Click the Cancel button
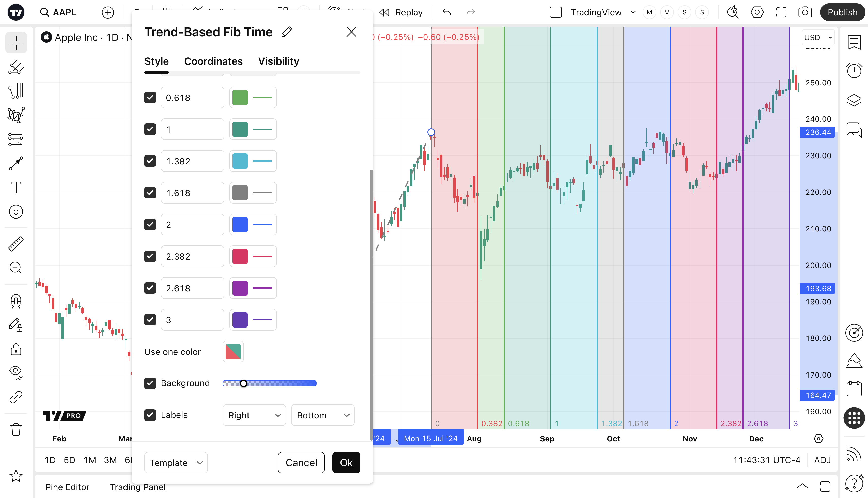868x498 pixels. [x=301, y=462]
